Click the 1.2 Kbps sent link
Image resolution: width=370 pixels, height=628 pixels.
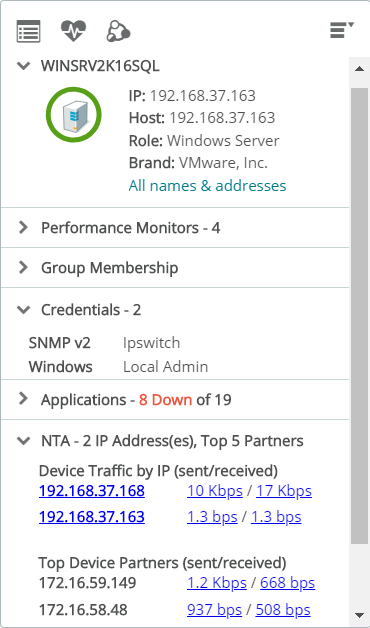pyautogui.click(x=217, y=583)
